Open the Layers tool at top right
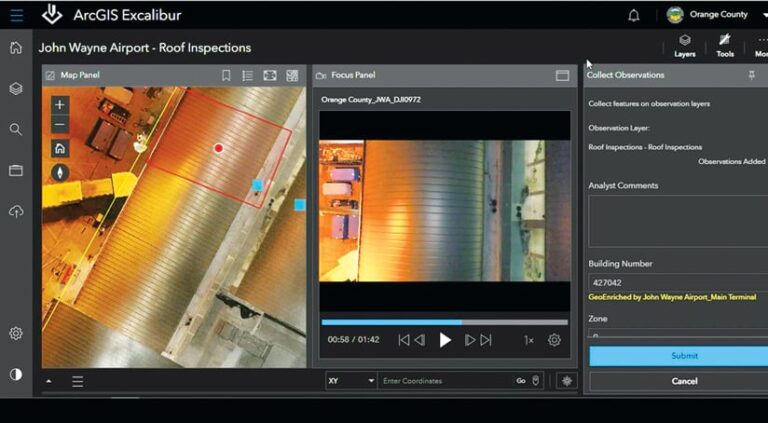 [685, 46]
